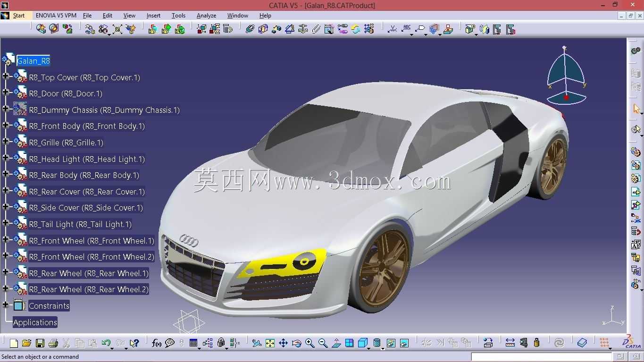Open the What's This help icon
Image resolution: width=644 pixels, height=362 pixels.
pos(134,343)
